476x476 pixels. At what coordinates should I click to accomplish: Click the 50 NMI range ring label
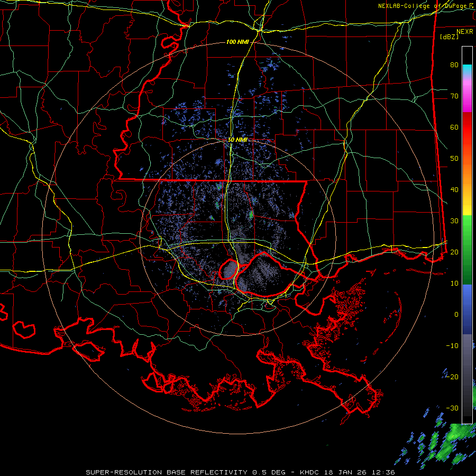(x=237, y=140)
